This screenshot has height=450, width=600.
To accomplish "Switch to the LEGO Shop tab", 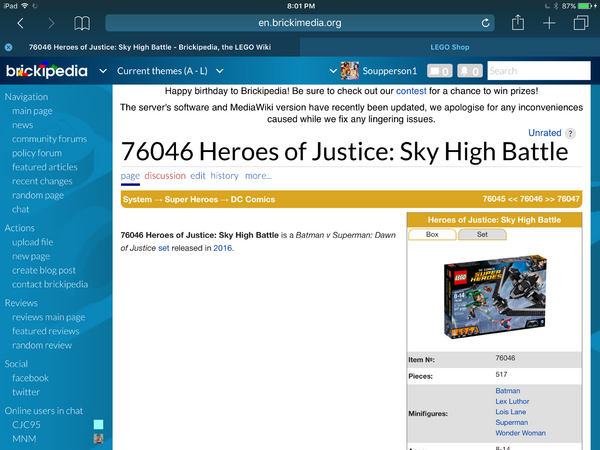I will coord(450,47).
